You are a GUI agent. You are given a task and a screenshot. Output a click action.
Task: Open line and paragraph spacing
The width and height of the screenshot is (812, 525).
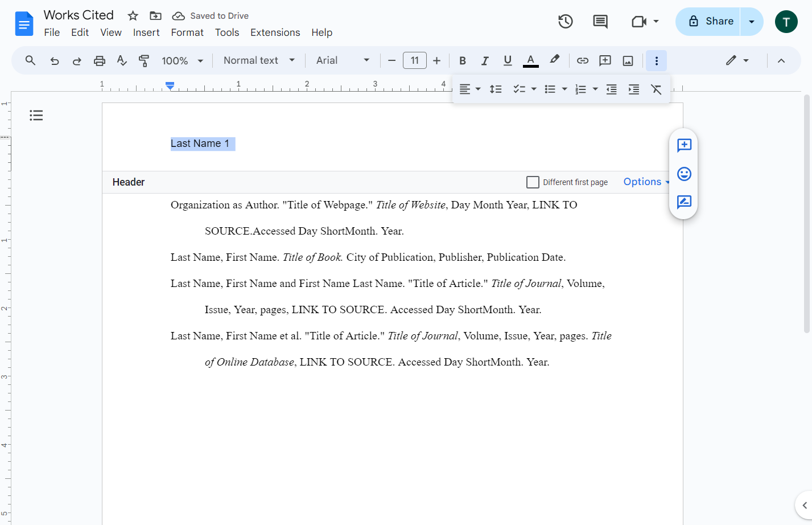(496, 89)
